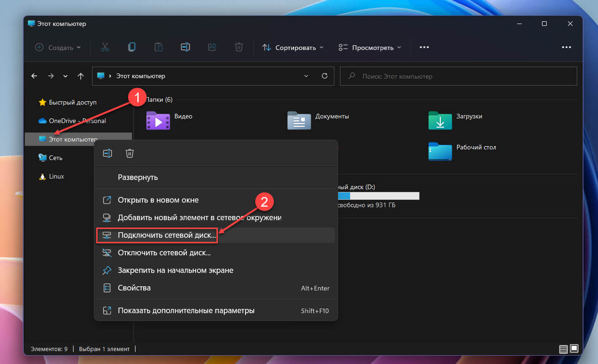The height and width of the screenshot is (364, 598).
Task: Click the Элементов: 9 status text
Action: (x=49, y=349)
